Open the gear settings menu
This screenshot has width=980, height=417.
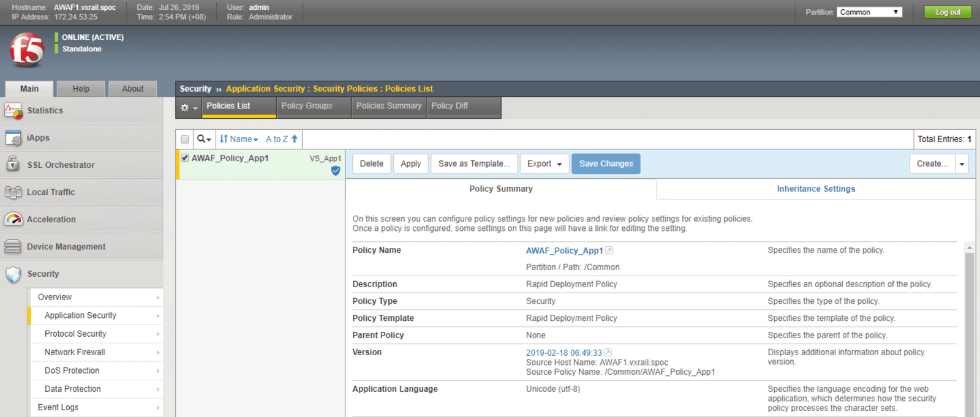click(x=188, y=107)
